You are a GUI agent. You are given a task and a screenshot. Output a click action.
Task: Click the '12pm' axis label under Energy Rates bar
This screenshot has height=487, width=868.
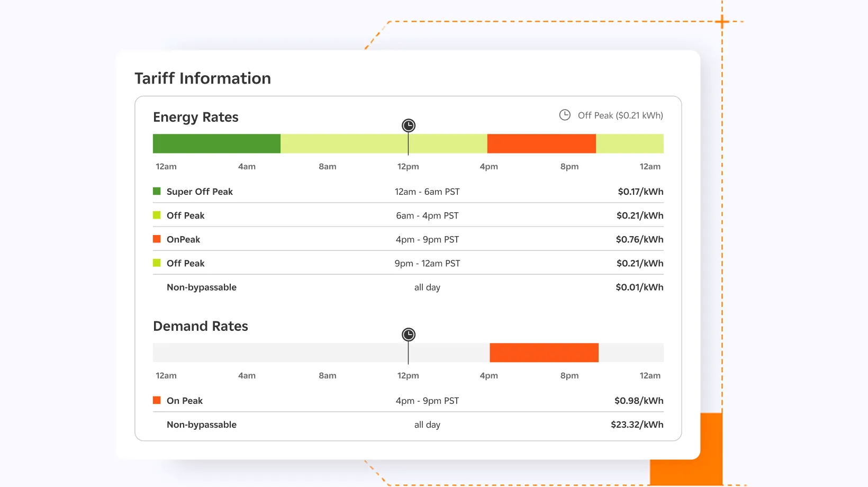pyautogui.click(x=408, y=166)
